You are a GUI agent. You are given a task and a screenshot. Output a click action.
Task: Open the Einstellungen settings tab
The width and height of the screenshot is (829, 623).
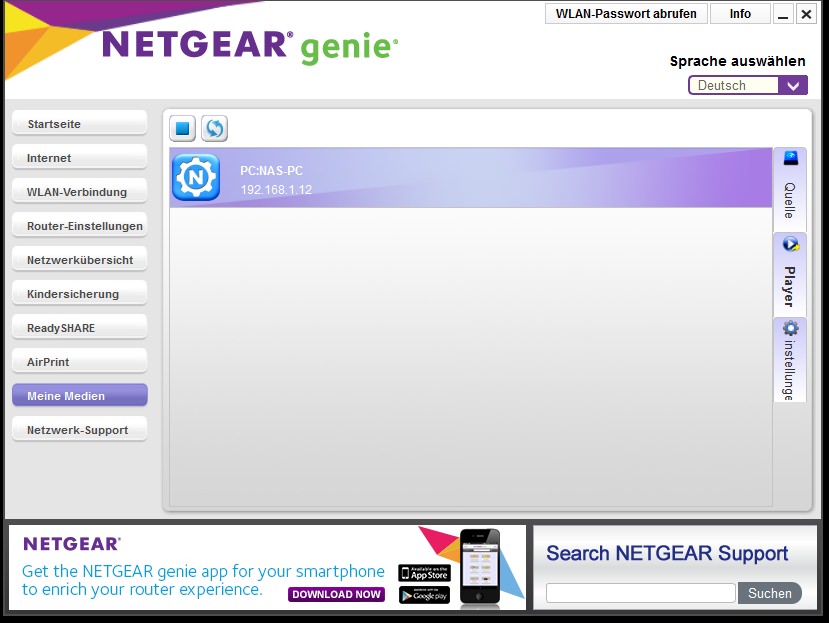[790, 360]
